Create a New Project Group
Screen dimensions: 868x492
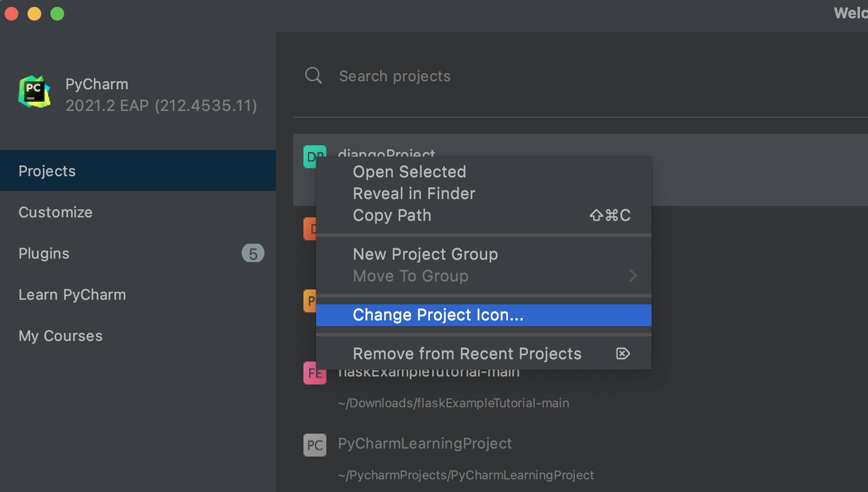tap(425, 254)
